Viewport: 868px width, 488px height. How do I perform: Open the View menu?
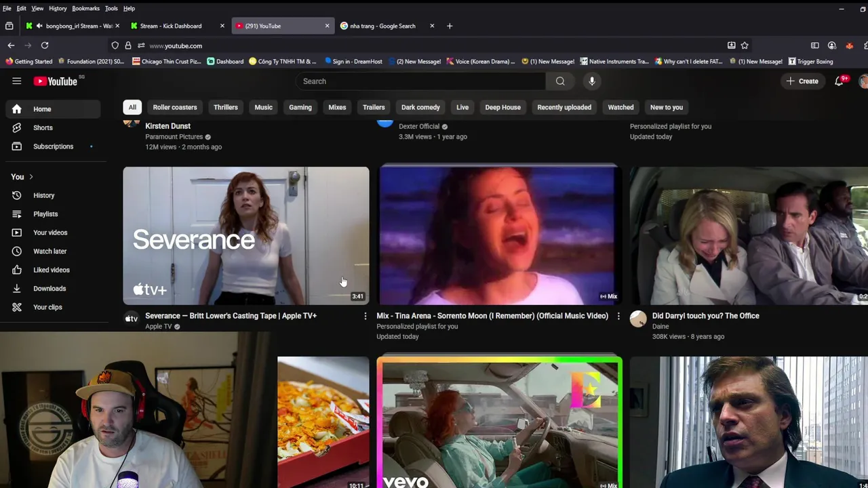[x=37, y=8]
